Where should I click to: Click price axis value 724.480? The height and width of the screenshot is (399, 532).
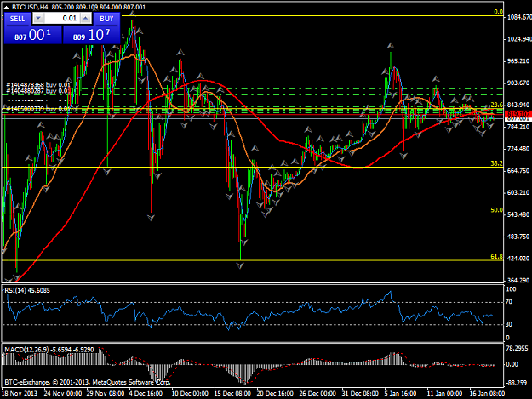(518, 149)
